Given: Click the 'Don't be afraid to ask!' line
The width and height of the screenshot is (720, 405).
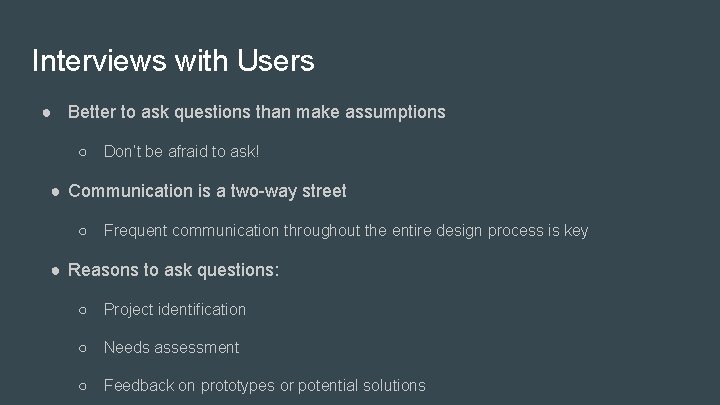Looking at the screenshot, I should [x=181, y=151].
